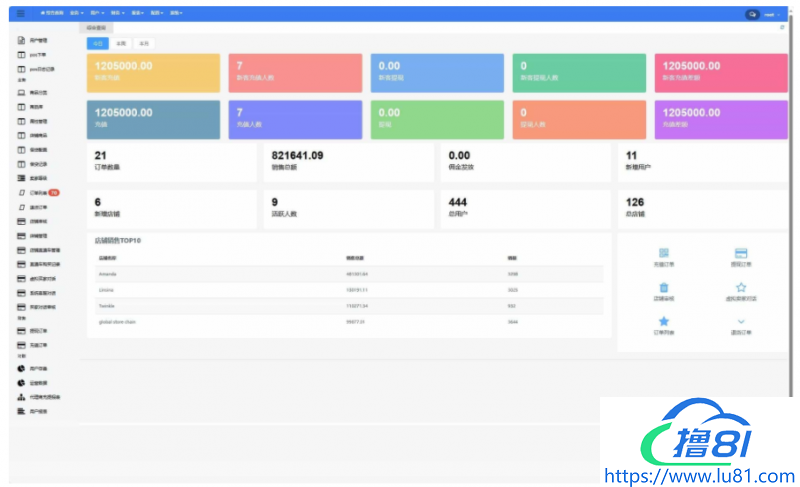The image size is (800, 487).
Task: Open the chat message icon in header
Action: [752, 14]
